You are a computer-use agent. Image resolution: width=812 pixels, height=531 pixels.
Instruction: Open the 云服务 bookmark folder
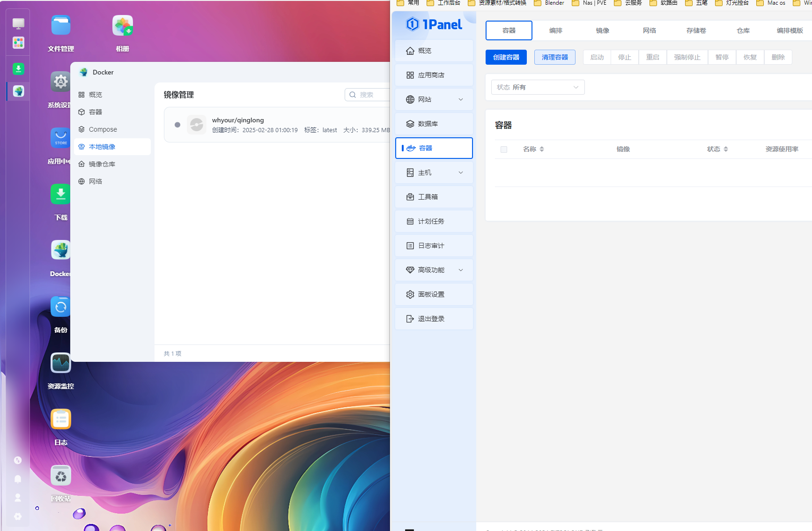[628, 3]
